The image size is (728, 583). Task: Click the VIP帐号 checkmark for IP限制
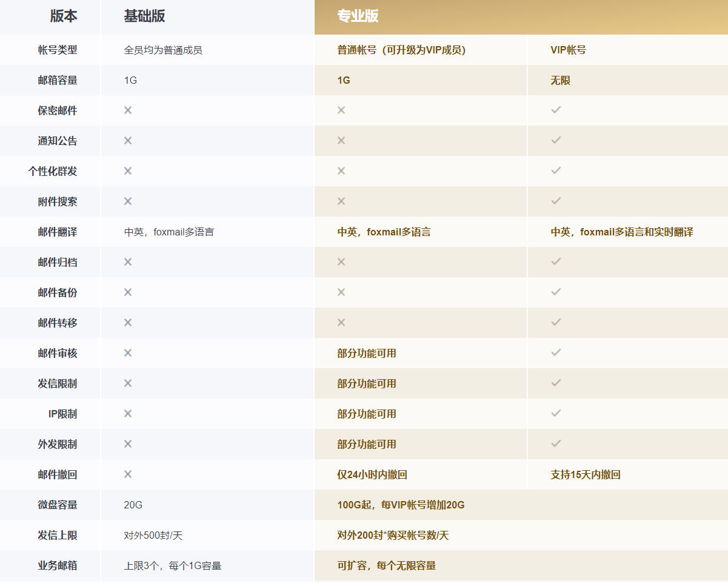pyautogui.click(x=556, y=414)
